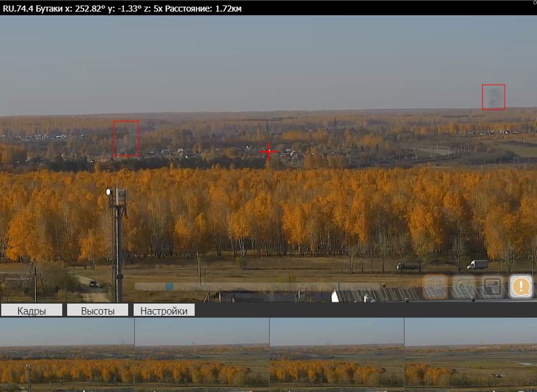This screenshot has height=392, width=537.
Task: Open the Настройки tab
Action: pyautogui.click(x=164, y=310)
